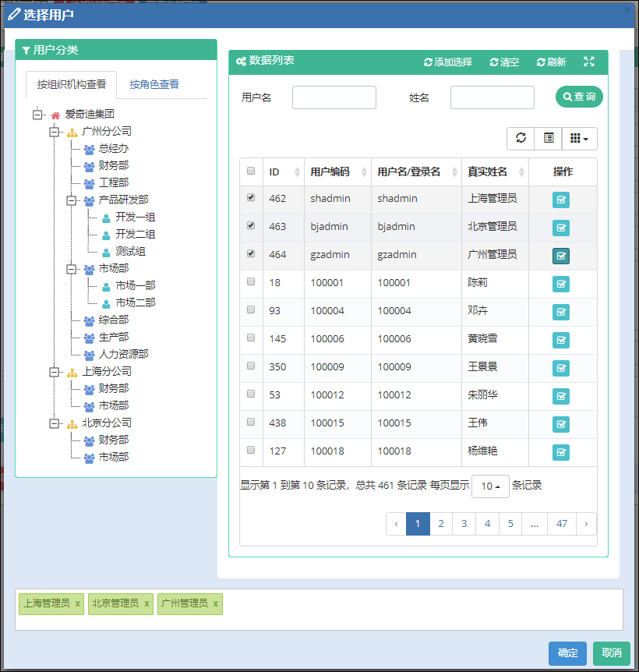The width and height of the screenshot is (639, 672).
Task: Click the 查询 search button
Action: pos(579,97)
